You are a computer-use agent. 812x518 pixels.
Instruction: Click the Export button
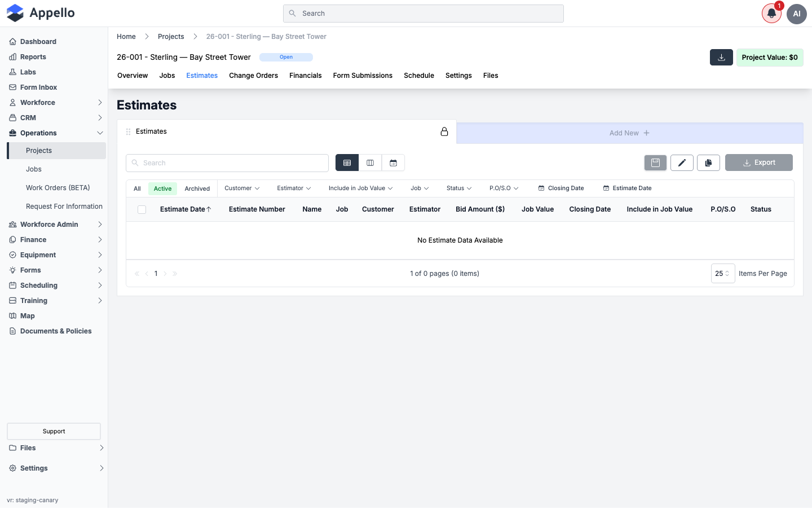point(759,163)
